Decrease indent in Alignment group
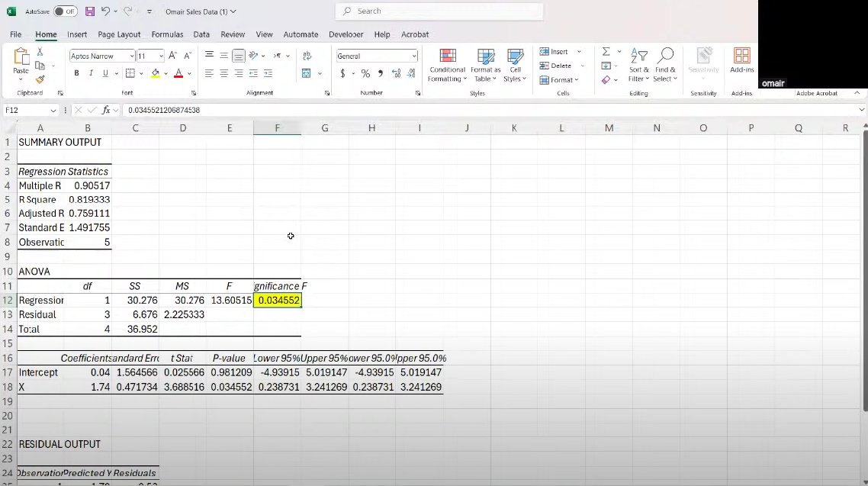 click(x=253, y=73)
